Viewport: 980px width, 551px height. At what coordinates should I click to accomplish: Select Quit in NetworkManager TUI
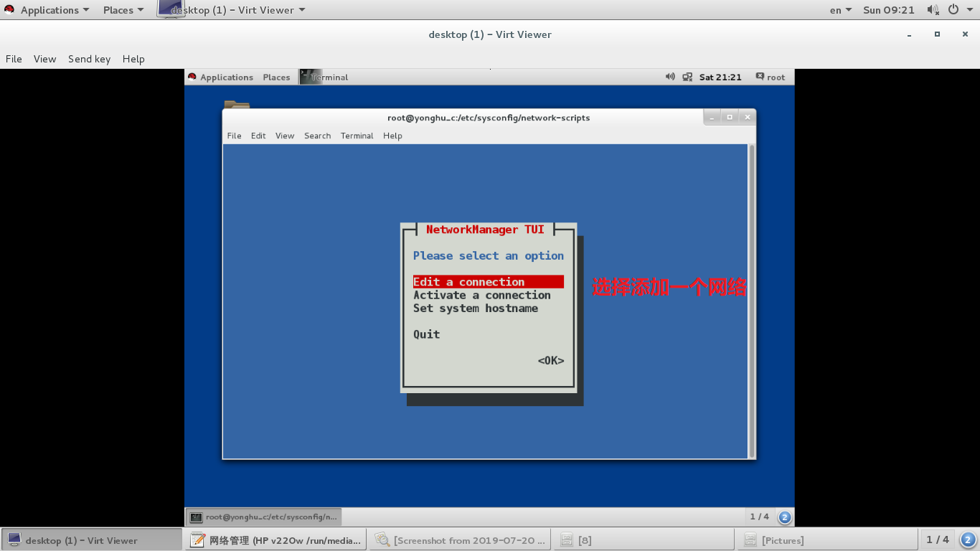[x=427, y=334]
